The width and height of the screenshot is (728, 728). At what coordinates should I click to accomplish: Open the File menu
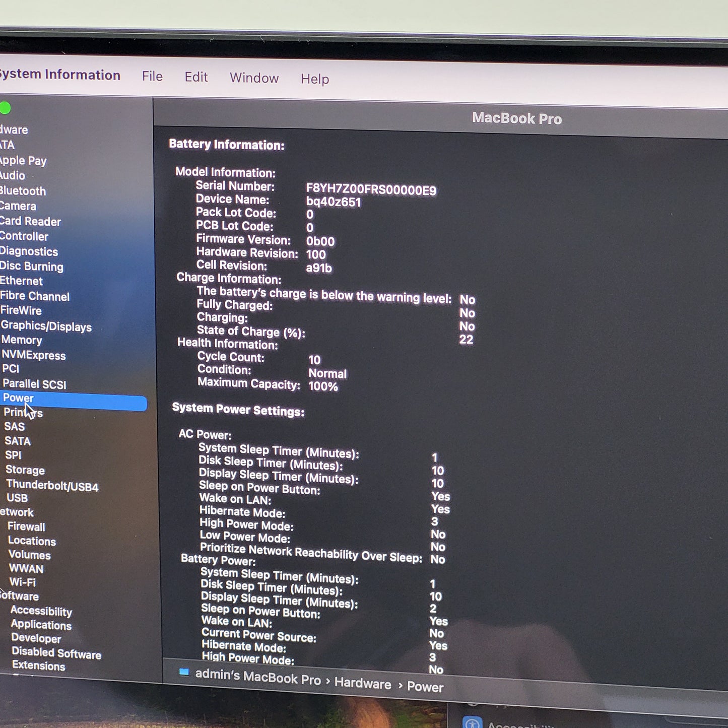(x=152, y=76)
